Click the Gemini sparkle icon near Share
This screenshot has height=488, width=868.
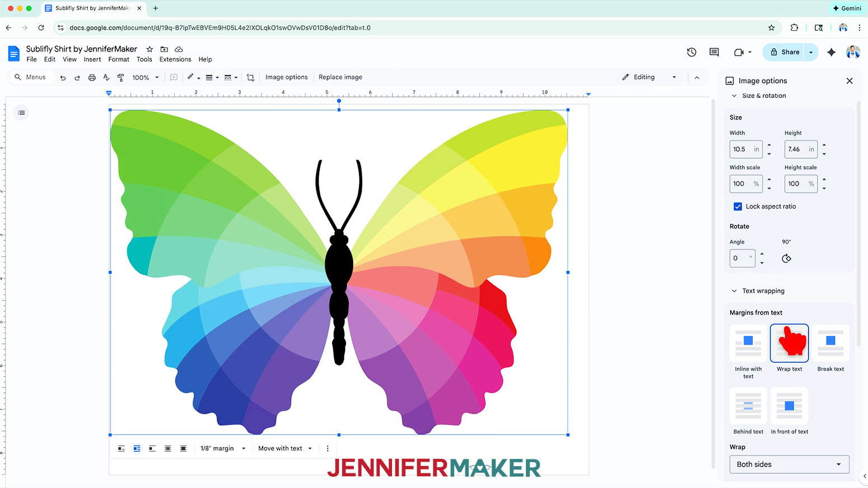point(831,52)
